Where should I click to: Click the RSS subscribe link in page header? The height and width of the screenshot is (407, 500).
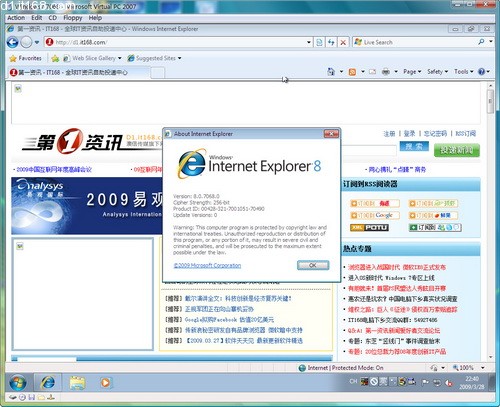[465, 134]
